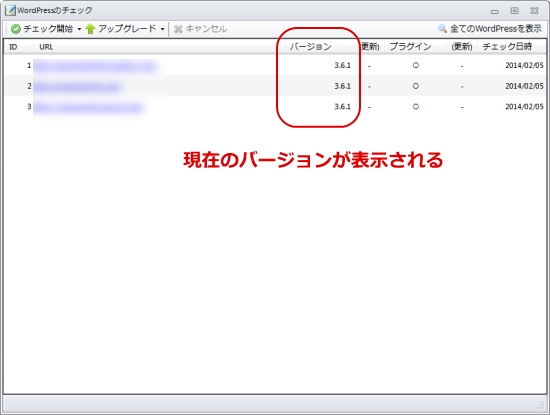The height and width of the screenshot is (415, 550).
Task: Click the plugin circle mark in row 2
Action: pyautogui.click(x=416, y=86)
